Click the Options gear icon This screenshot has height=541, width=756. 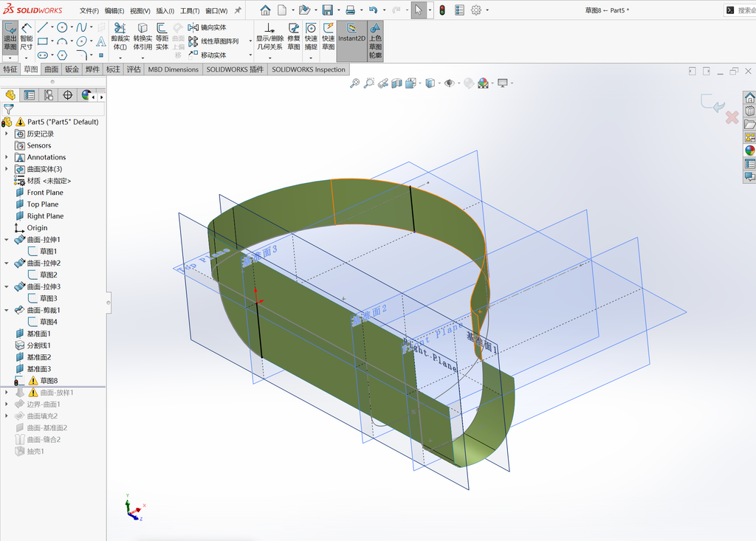click(476, 10)
